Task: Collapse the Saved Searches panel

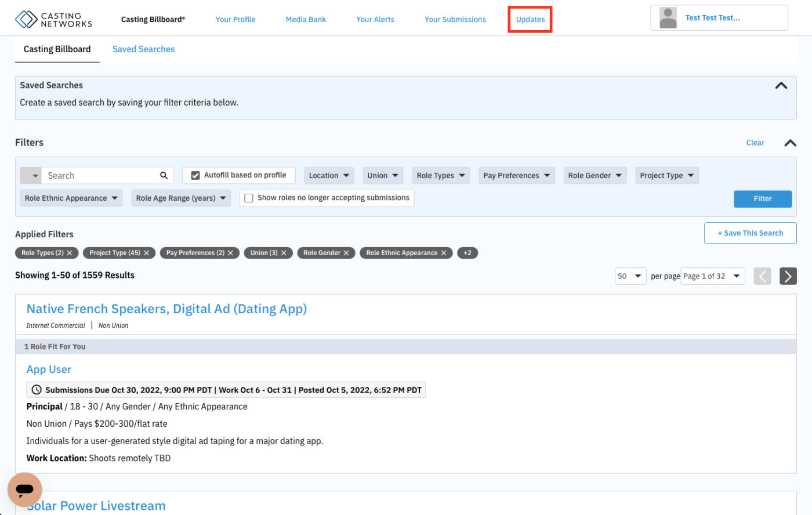Action: [781, 85]
